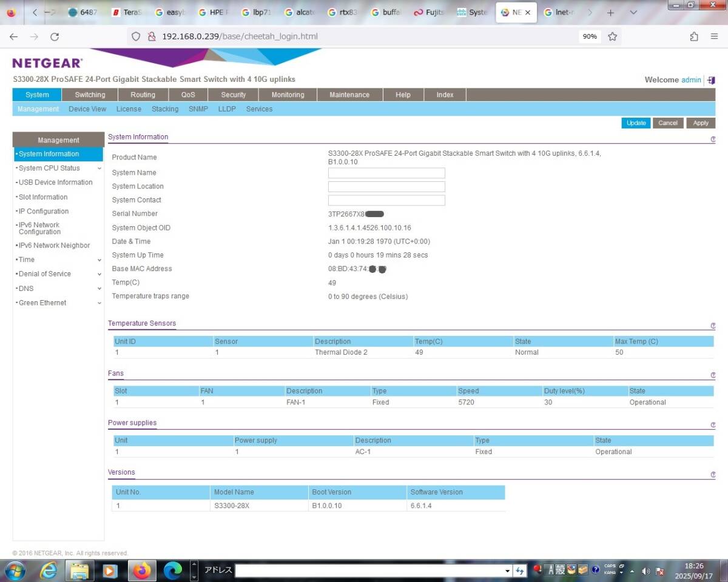Launch Internet Explorer from the taskbar
The height and width of the screenshot is (582, 728).
click(x=49, y=570)
